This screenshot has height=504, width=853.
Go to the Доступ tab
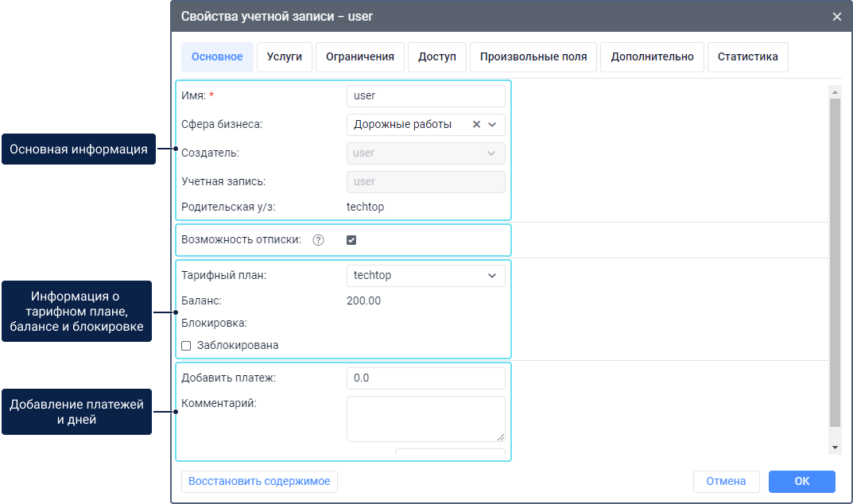coord(437,57)
